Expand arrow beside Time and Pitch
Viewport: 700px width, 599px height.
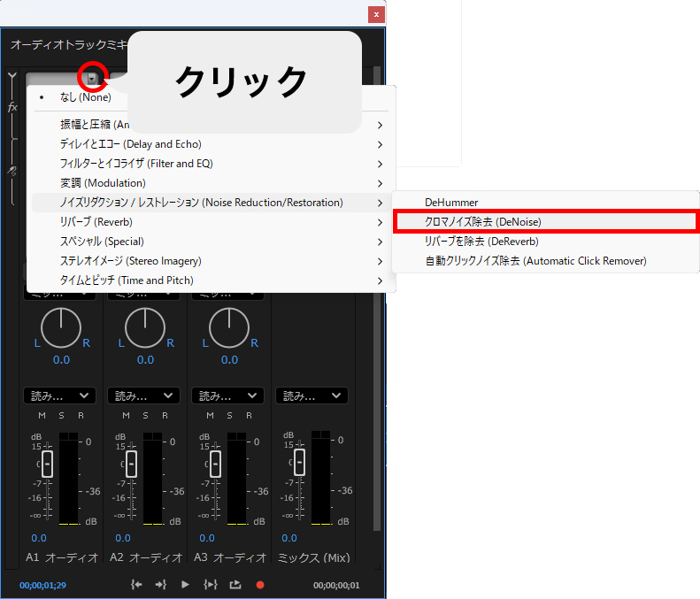point(380,280)
